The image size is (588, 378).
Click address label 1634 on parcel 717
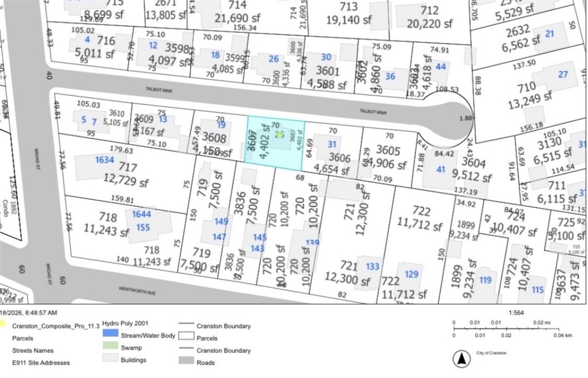click(104, 159)
